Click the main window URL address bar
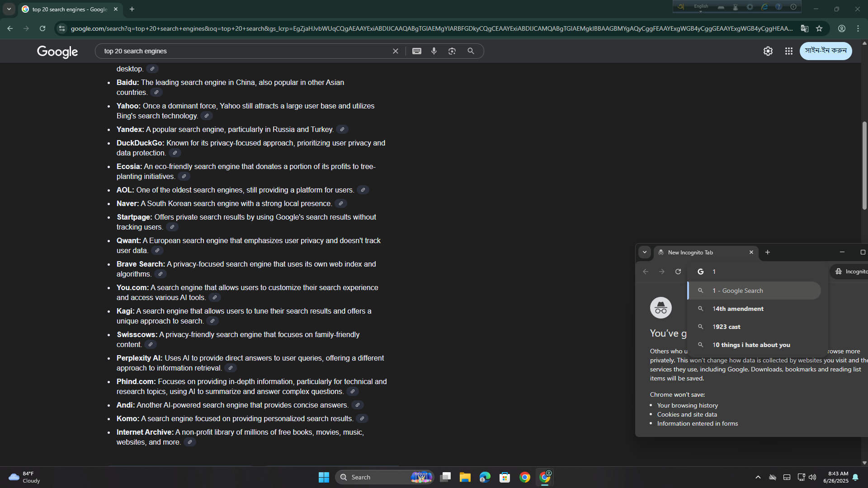868x488 pixels. [432, 28]
